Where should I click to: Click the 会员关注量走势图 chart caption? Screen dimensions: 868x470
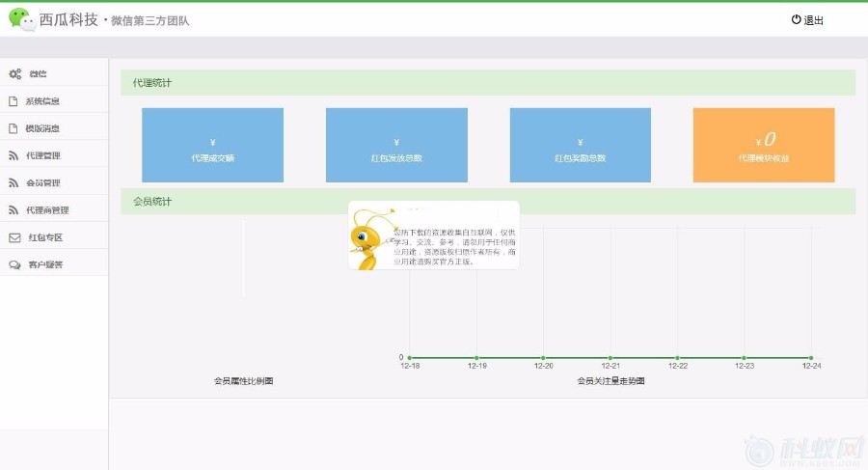[610, 381]
